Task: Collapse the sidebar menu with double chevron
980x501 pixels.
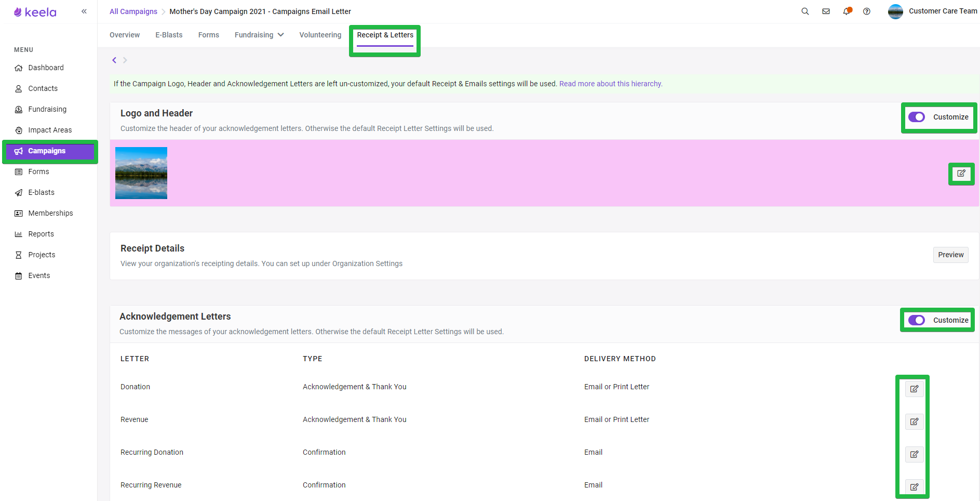Action: point(84,11)
